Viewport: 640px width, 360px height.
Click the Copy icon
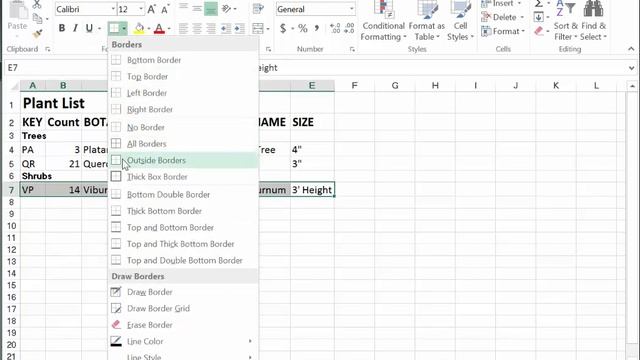tap(38, 18)
